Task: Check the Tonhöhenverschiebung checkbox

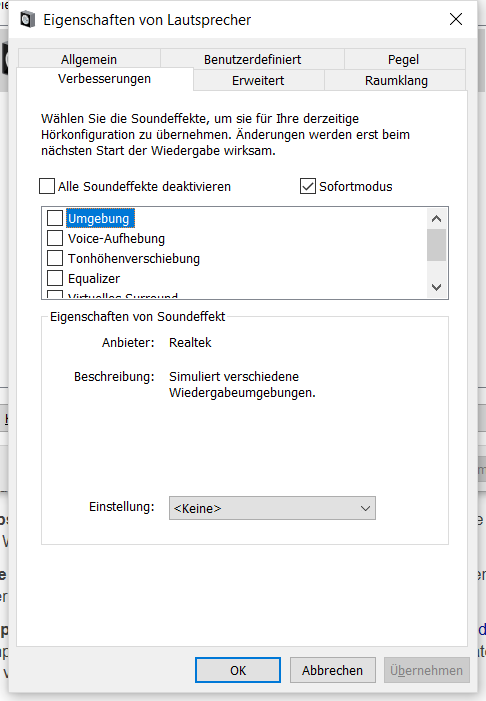Action: (55, 258)
